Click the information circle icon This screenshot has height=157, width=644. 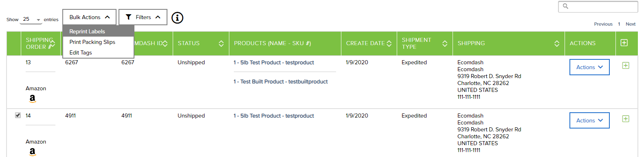click(177, 17)
